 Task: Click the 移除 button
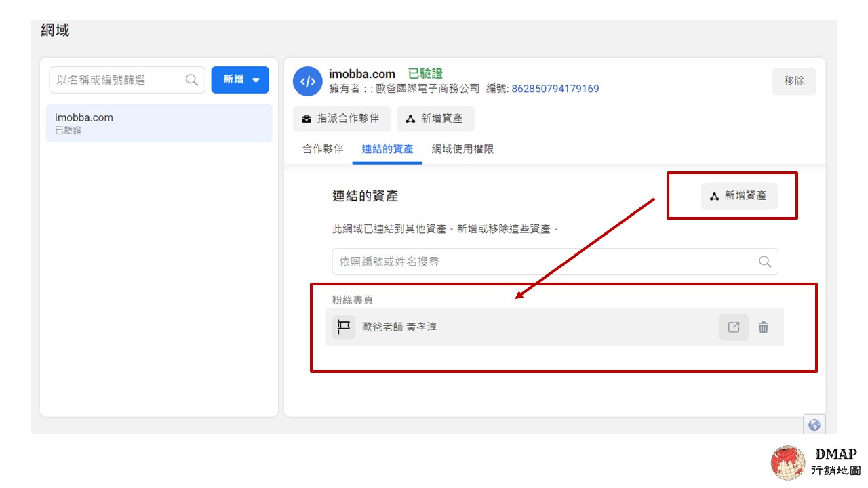pyautogui.click(x=794, y=81)
